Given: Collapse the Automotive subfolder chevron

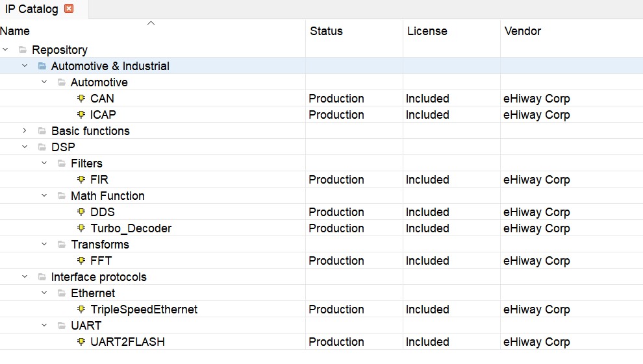Looking at the screenshot, I should click(x=44, y=82).
